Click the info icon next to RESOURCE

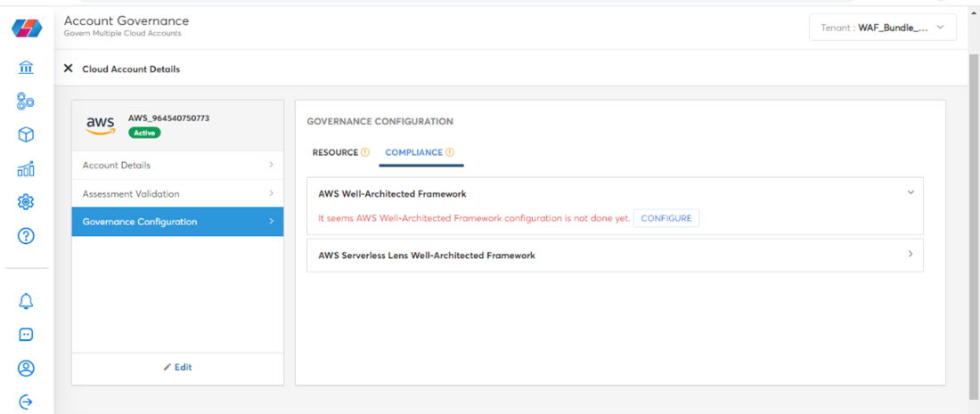[365, 152]
